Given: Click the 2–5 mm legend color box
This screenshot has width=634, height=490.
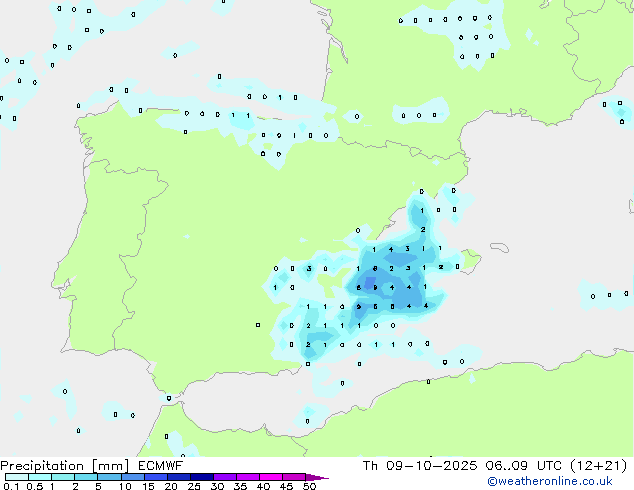Looking at the screenshot, I should (86, 477).
